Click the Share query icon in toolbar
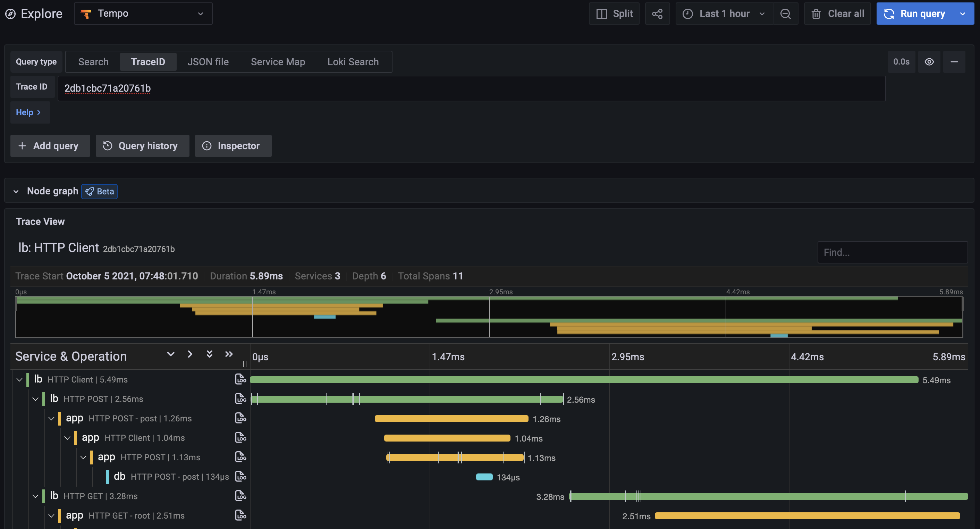The height and width of the screenshot is (529, 980). point(657,13)
